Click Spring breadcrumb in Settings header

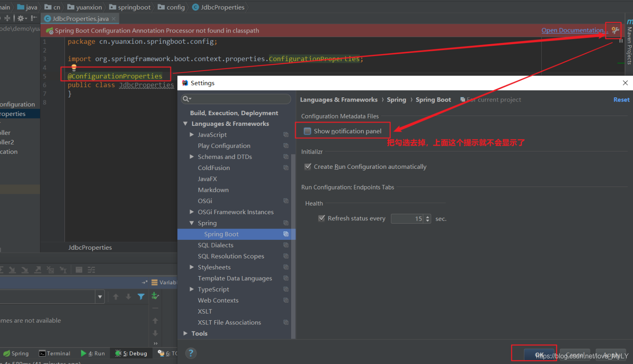pos(396,100)
